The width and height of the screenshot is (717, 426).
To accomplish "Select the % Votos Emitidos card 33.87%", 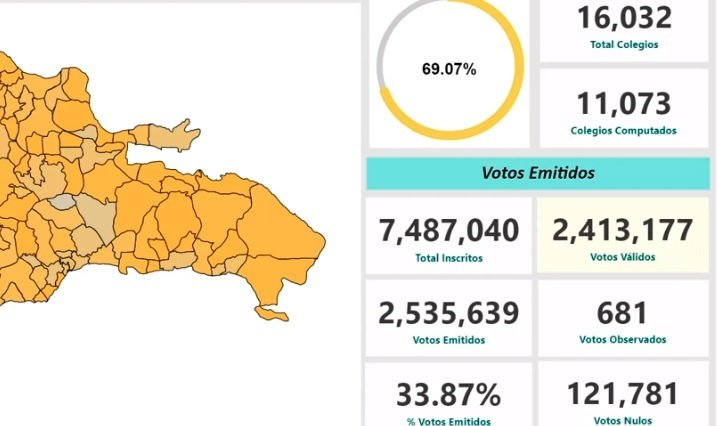I will pos(449,395).
